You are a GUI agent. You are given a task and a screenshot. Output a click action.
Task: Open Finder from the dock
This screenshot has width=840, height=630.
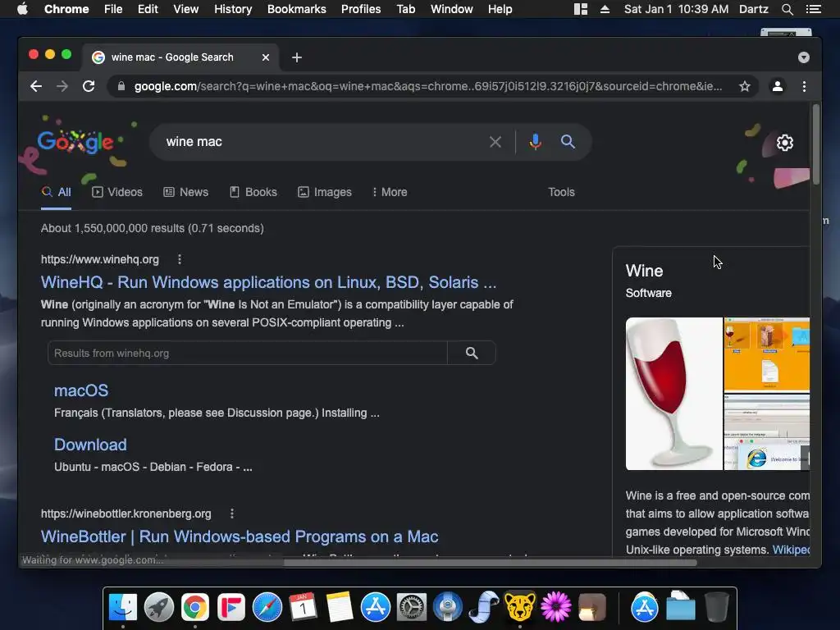(x=123, y=608)
